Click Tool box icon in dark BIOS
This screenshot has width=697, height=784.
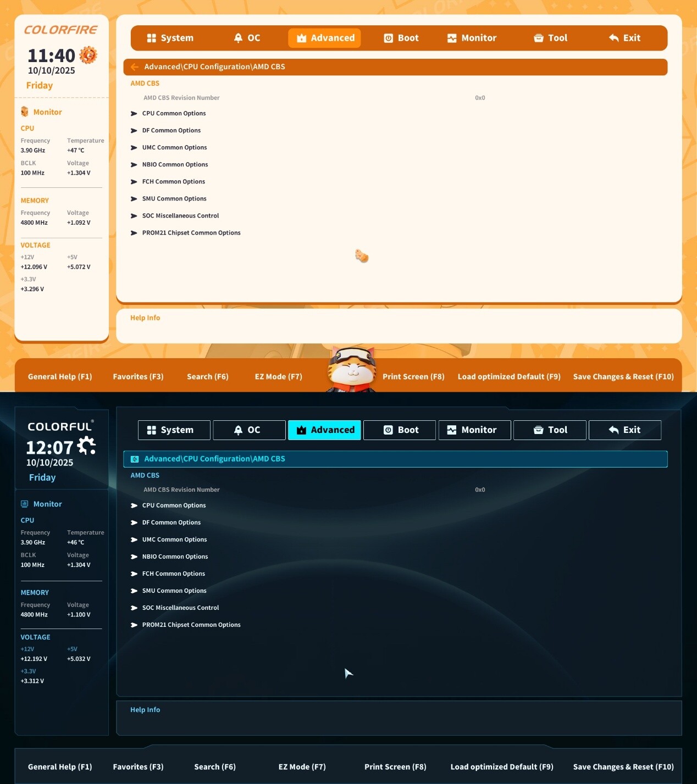click(x=539, y=430)
